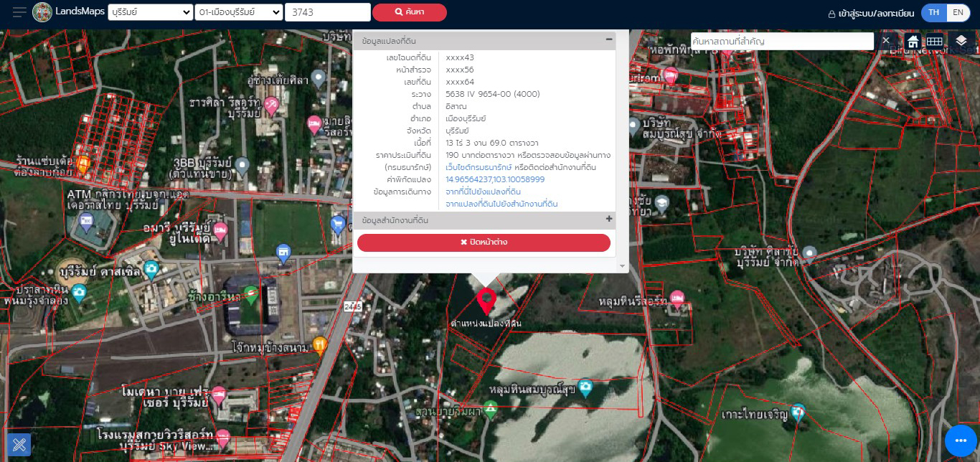Switch language to TH
This screenshot has height=462, width=980.
(933, 12)
